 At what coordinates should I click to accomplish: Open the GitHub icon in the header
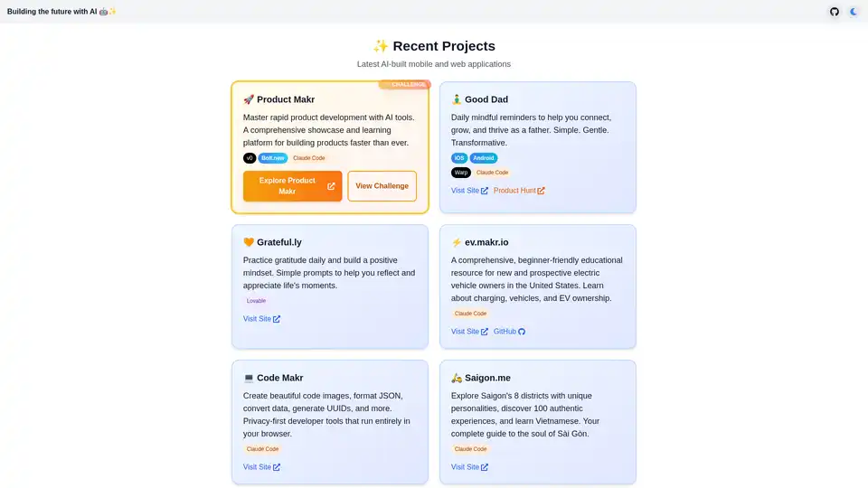(835, 12)
